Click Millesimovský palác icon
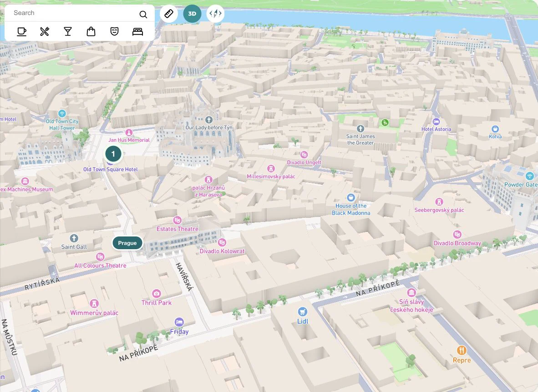538x392 pixels. point(271,168)
